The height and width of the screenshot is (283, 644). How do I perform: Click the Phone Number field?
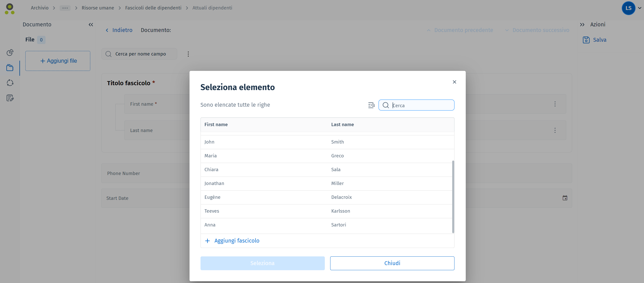pos(337,173)
